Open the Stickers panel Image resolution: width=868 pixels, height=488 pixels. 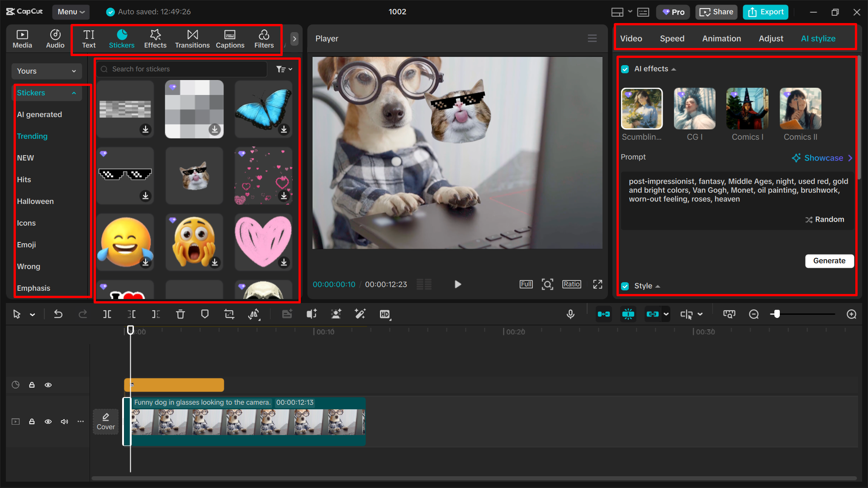(x=121, y=38)
